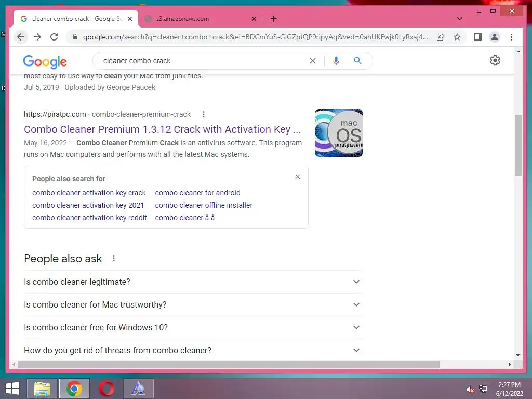
Task: Open the blue A app in taskbar
Action: point(138,389)
